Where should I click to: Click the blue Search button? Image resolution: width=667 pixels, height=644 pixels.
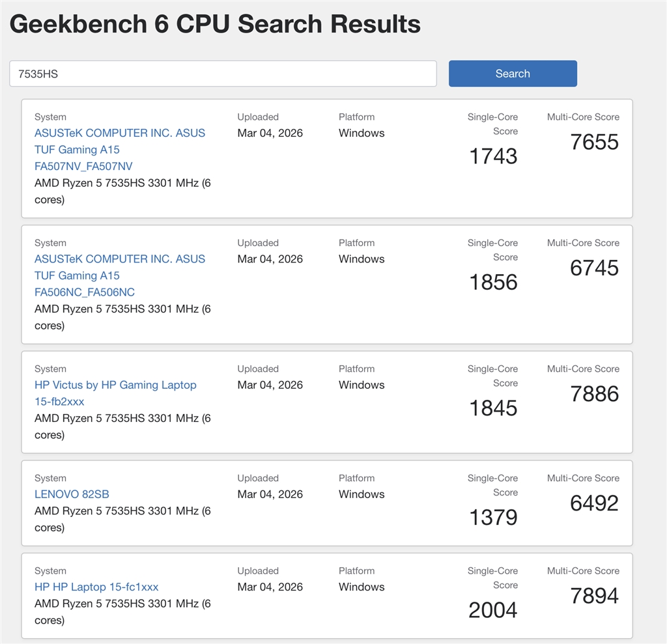513,74
